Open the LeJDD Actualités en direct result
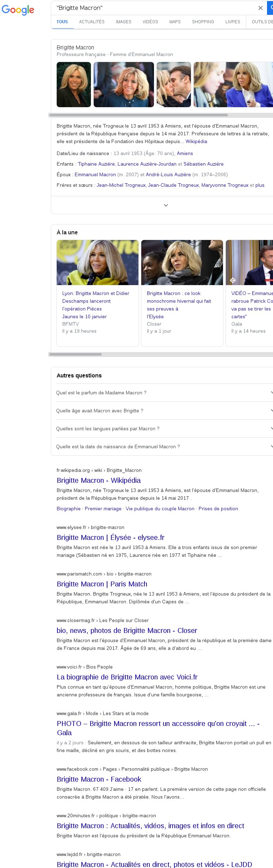The width and height of the screenshot is (273, 868). 154,864
